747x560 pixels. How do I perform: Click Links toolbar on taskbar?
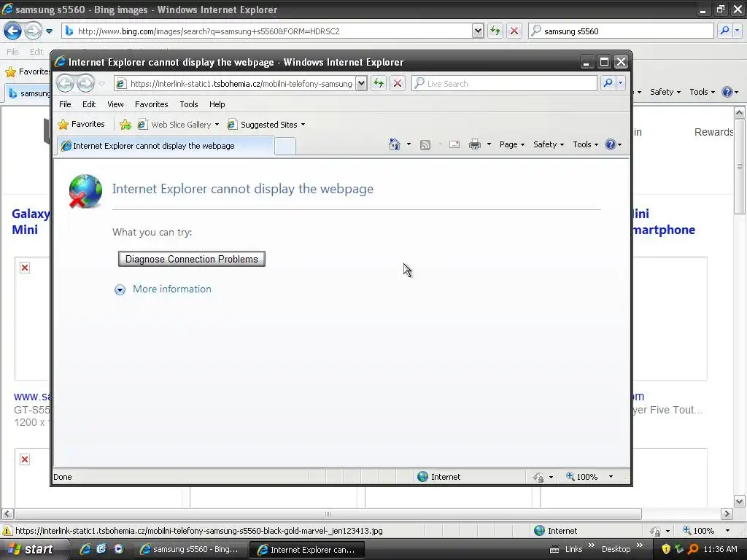coord(573,549)
